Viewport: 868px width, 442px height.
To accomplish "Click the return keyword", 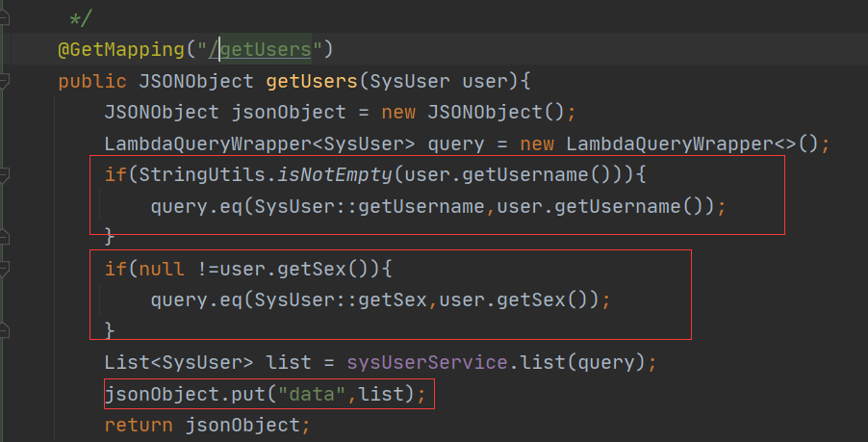I will [139, 426].
